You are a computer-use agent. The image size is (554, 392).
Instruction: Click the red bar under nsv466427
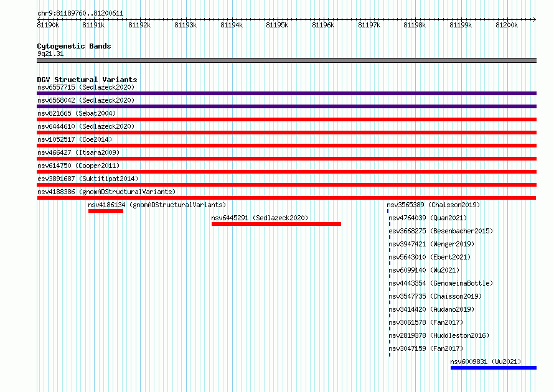(286, 159)
